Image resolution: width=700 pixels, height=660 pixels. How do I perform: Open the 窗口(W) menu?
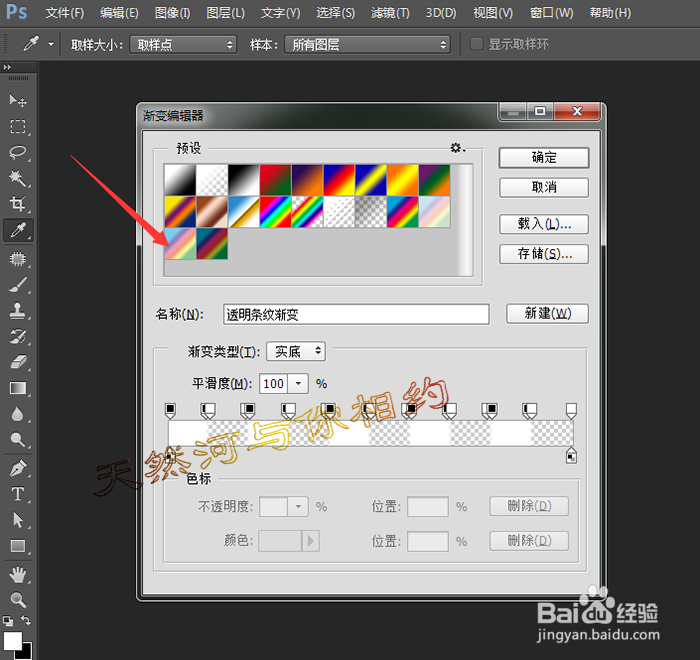552,13
